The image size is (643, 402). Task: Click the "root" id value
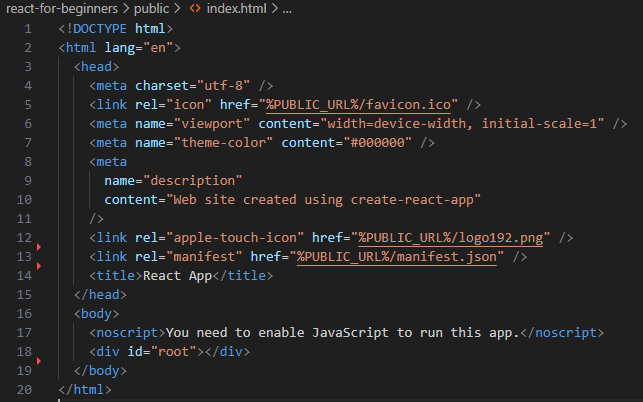click(x=173, y=352)
